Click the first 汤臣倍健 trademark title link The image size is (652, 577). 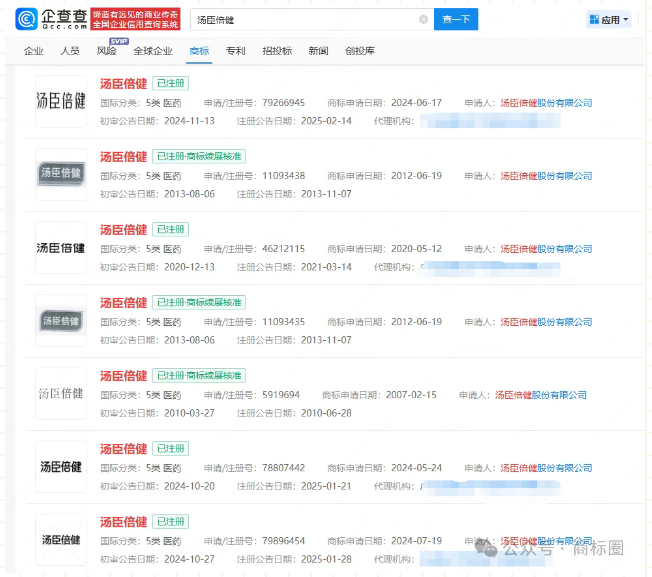pyautogui.click(x=123, y=84)
